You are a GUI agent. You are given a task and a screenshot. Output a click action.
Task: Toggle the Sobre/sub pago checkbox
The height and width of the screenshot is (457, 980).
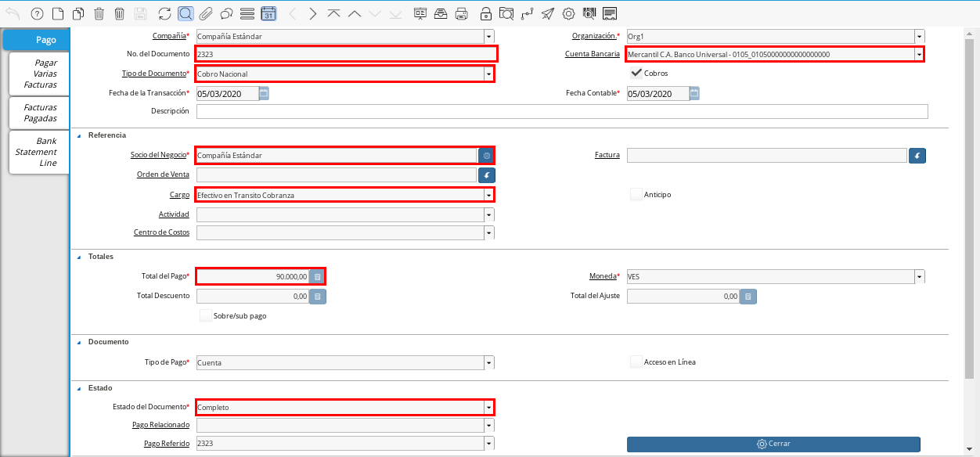206,315
